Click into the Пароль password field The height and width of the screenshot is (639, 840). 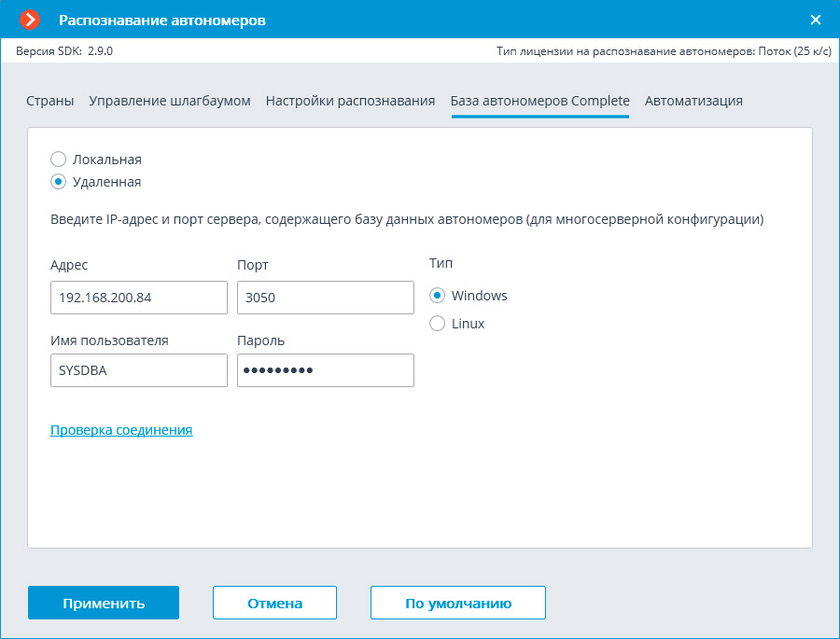(x=325, y=370)
